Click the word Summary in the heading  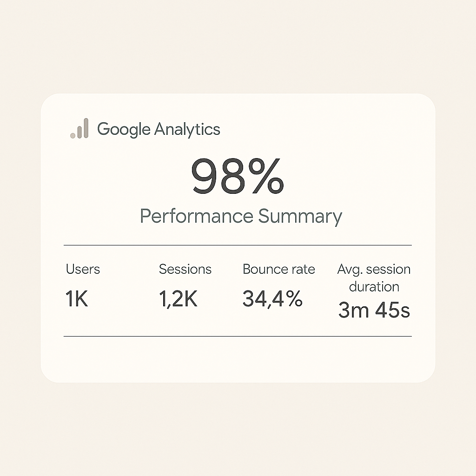pyautogui.click(x=300, y=217)
